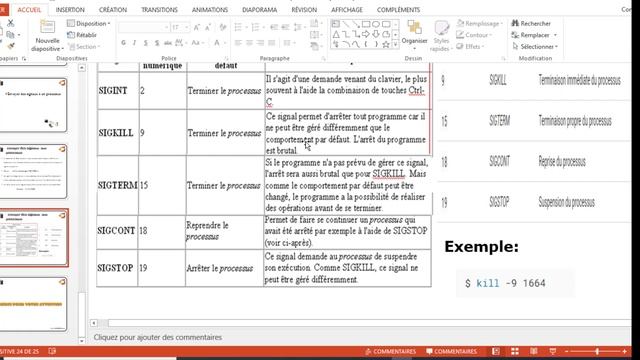Viewport: 640px width, 360px height.
Task: Open the Contour shape outline dropdown
Action: (x=474, y=35)
